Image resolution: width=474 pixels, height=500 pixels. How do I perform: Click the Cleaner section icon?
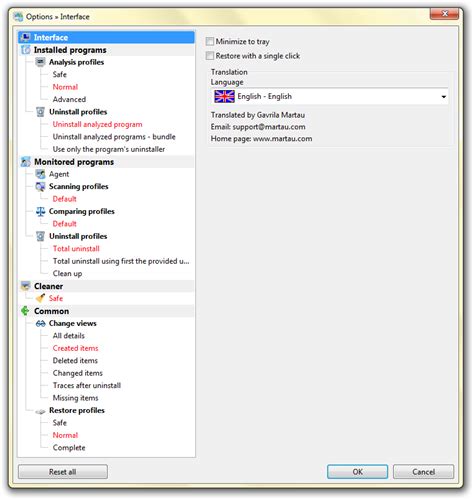[26, 286]
